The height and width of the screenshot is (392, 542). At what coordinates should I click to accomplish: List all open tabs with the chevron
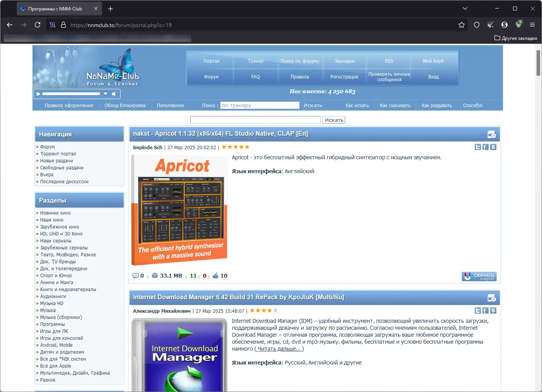pyautogui.click(x=465, y=9)
